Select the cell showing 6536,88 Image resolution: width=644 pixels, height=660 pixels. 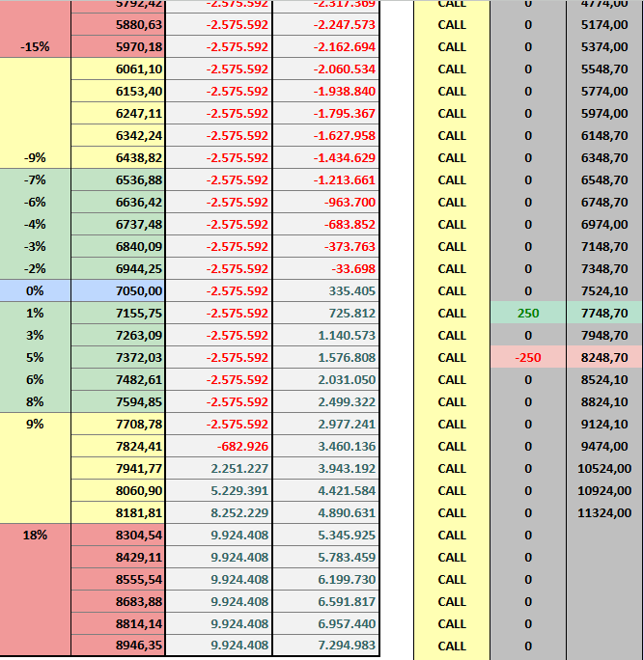pos(118,180)
